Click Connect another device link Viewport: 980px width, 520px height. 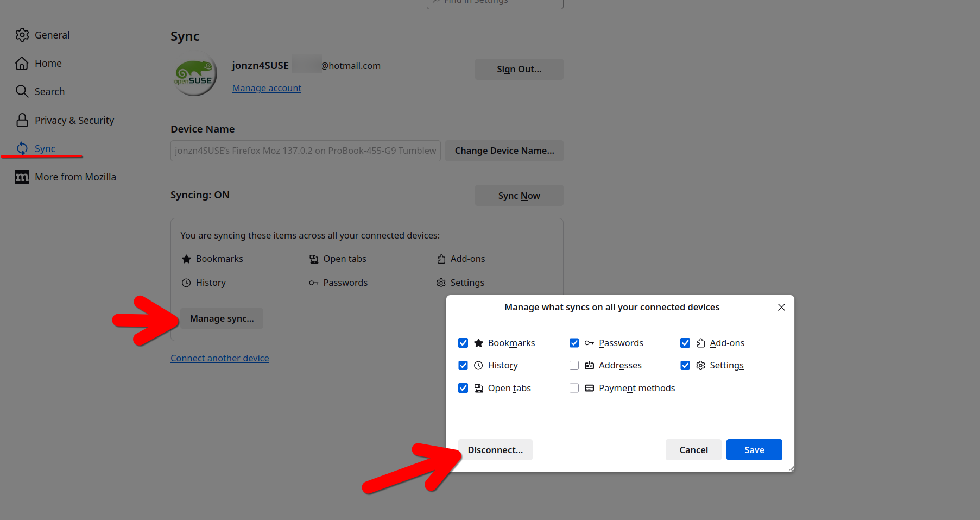click(x=219, y=358)
